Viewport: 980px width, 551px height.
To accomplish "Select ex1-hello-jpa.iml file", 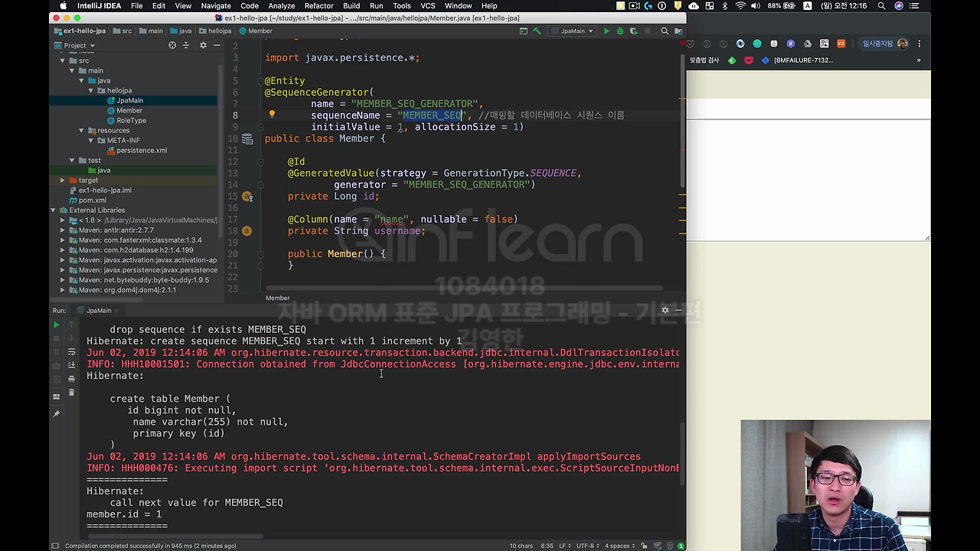I will (105, 190).
